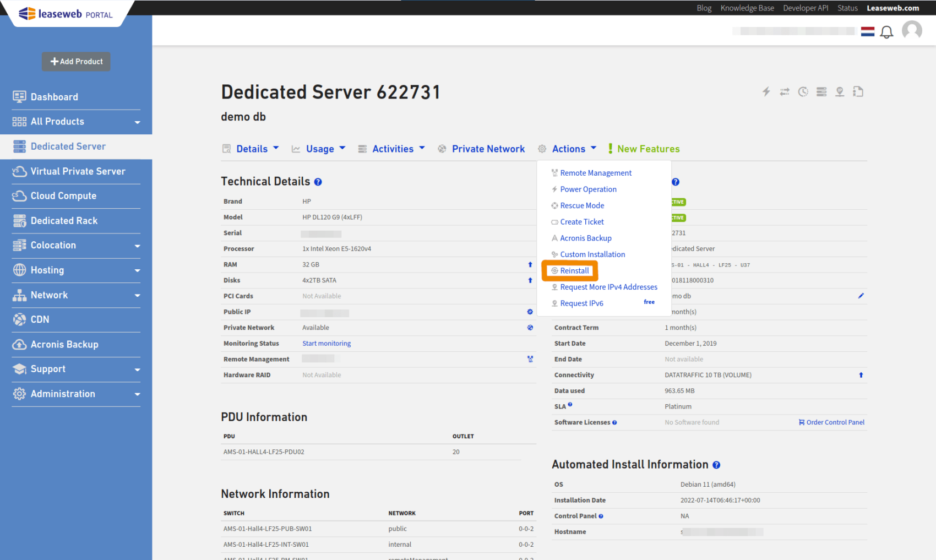The width and height of the screenshot is (936, 560).
Task: Click the server credentials document icon
Action: pos(858,91)
